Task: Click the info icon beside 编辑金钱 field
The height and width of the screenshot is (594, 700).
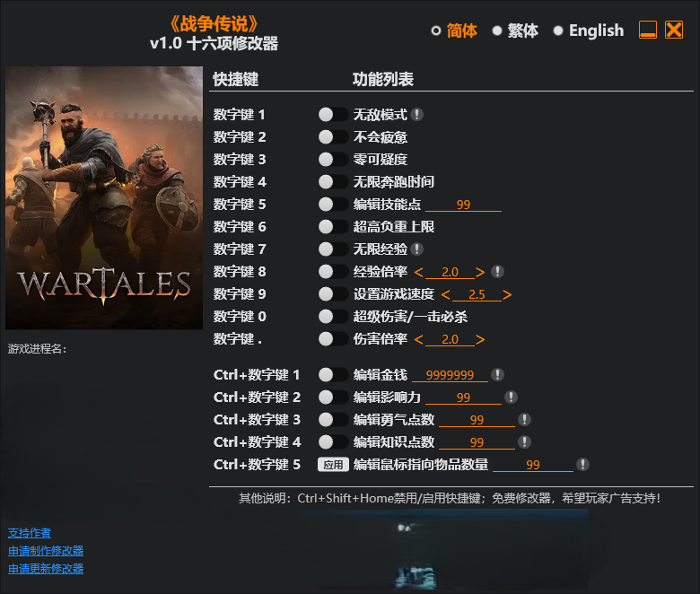Action: click(x=497, y=374)
